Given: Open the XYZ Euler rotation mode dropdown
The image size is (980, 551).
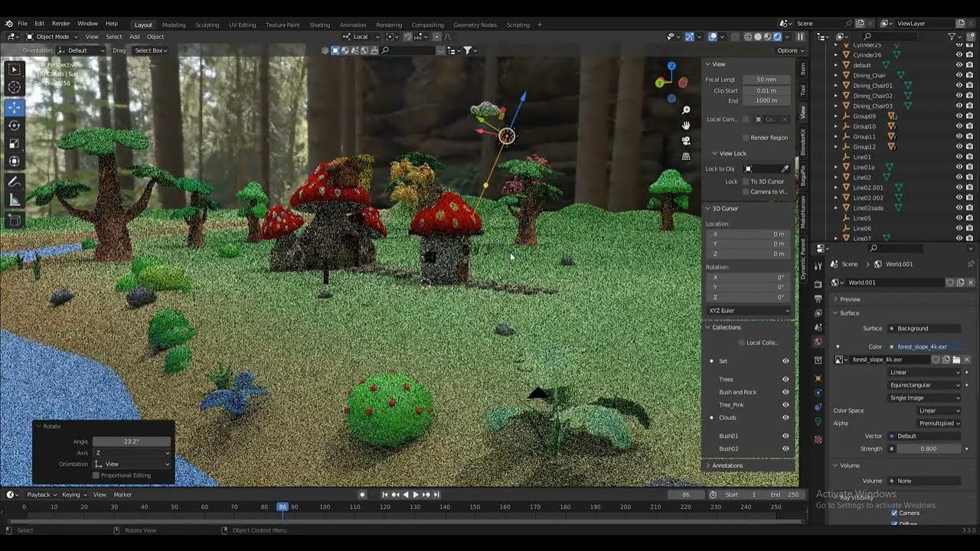Looking at the screenshot, I should pos(749,310).
